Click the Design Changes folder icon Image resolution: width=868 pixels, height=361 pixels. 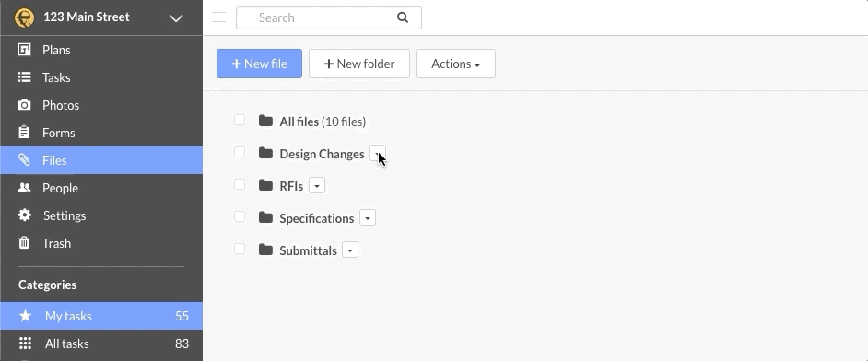(x=265, y=153)
